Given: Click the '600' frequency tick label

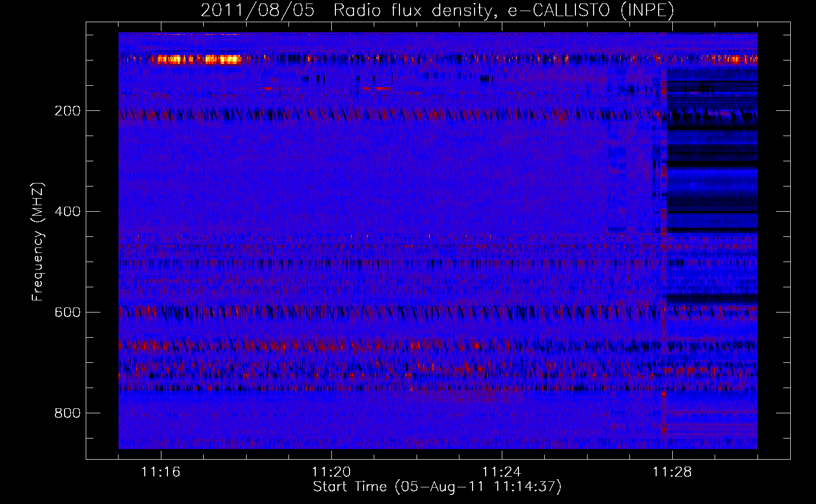Looking at the screenshot, I should 68,312.
